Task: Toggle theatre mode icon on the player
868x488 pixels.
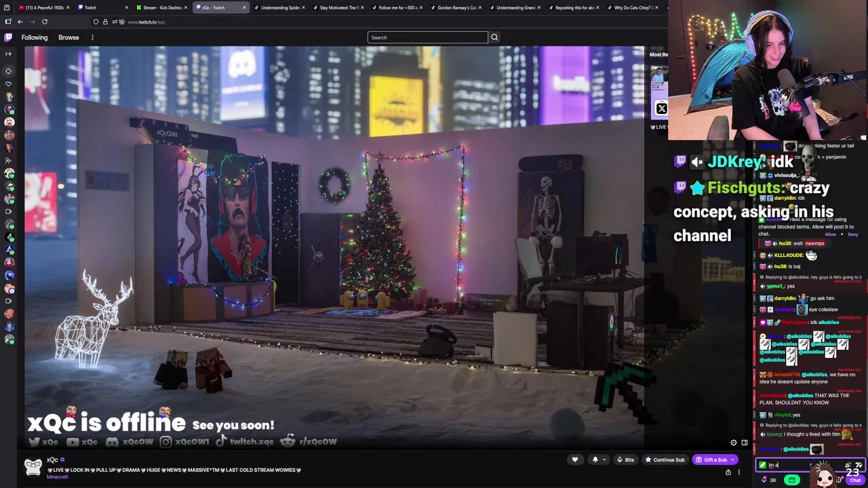Action: 744,443
